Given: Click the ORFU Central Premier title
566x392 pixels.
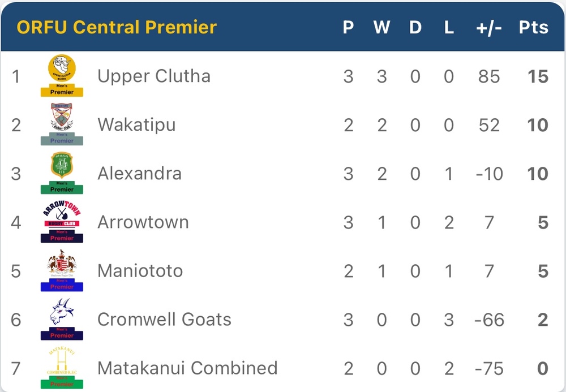Looking at the screenshot, I should pyautogui.click(x=117, y=27).
